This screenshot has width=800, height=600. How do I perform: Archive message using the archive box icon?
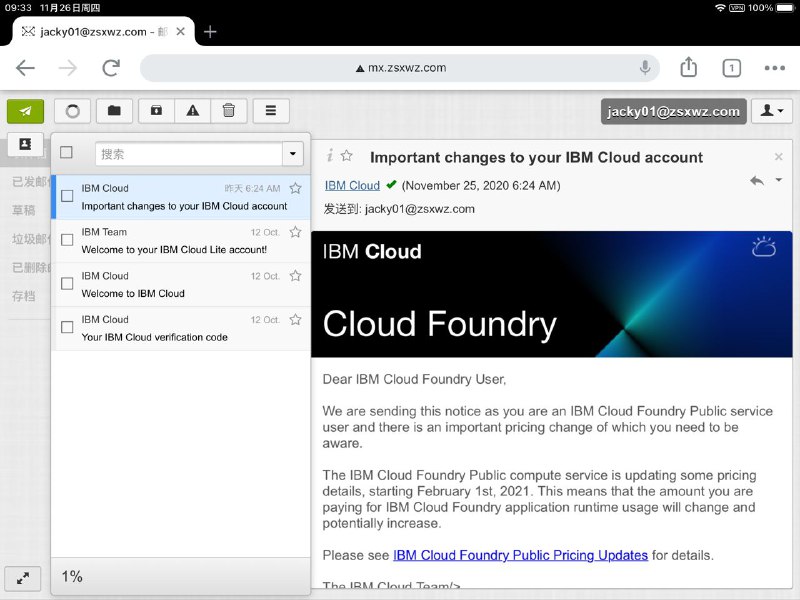pos(157,111)
